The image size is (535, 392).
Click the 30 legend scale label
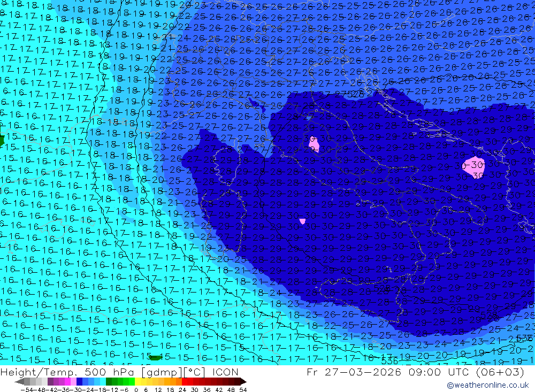[194, 390]
